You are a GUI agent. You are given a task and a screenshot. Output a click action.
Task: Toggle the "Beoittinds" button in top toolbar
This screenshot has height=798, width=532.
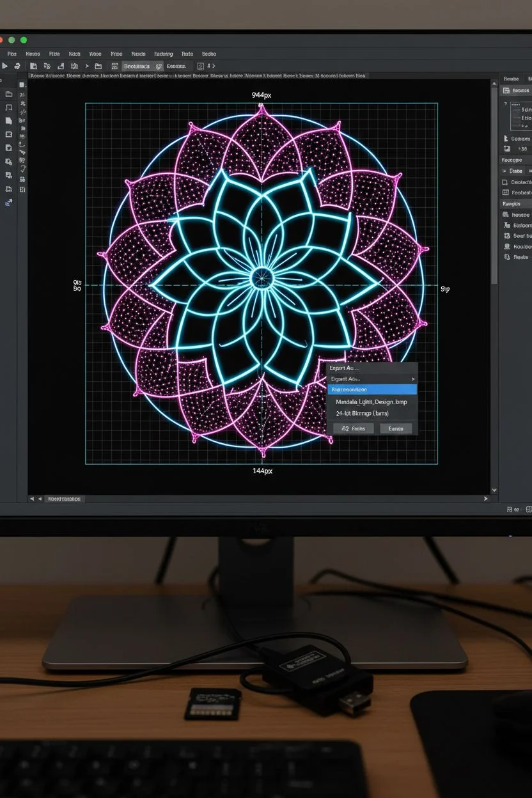click(x=137, y=66)
